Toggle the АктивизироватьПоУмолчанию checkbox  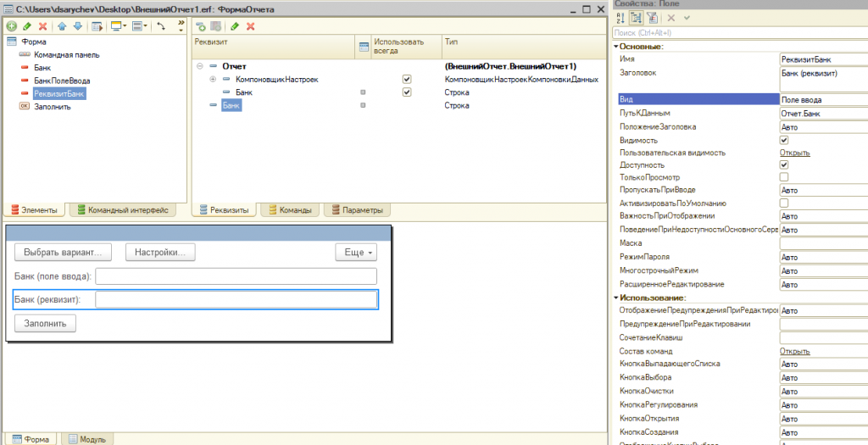pos(784,203)
